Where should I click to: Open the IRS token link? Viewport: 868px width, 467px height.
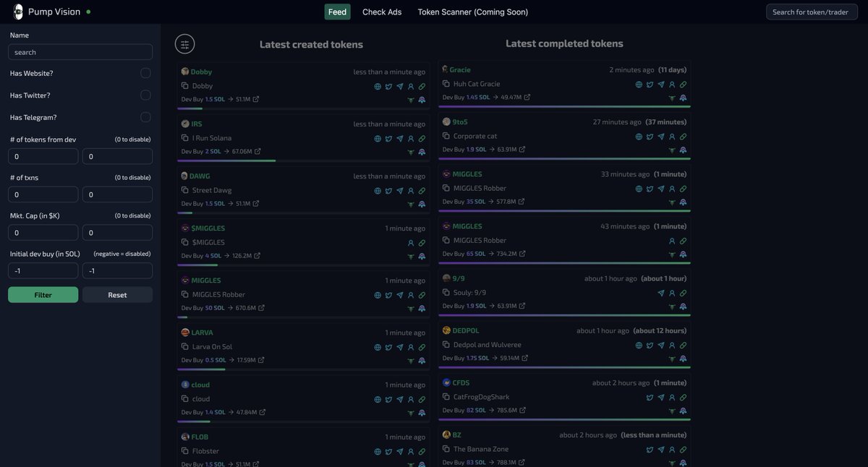(196, 124)
